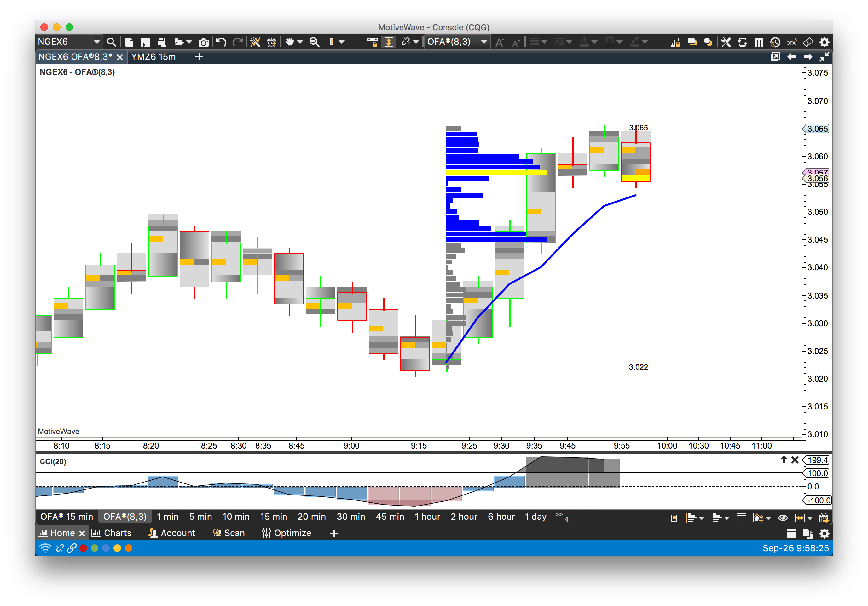
Task: Take a chart snapshot with the camera icon
Action: [x=203, y=42]
